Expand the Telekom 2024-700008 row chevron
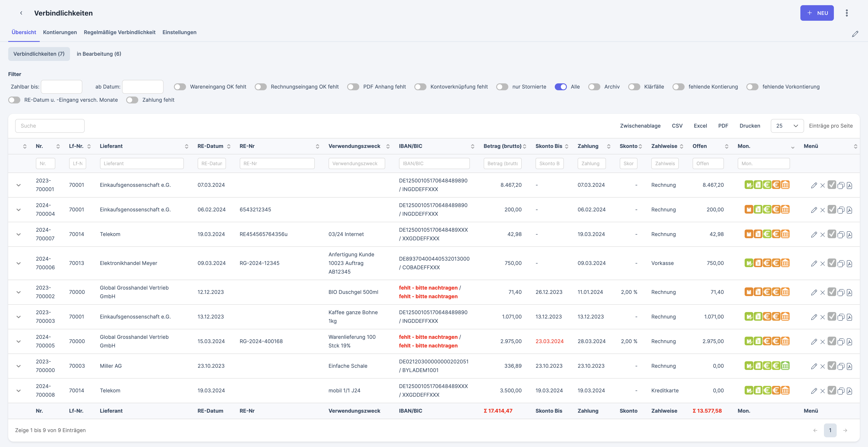 tap(19, 390)
